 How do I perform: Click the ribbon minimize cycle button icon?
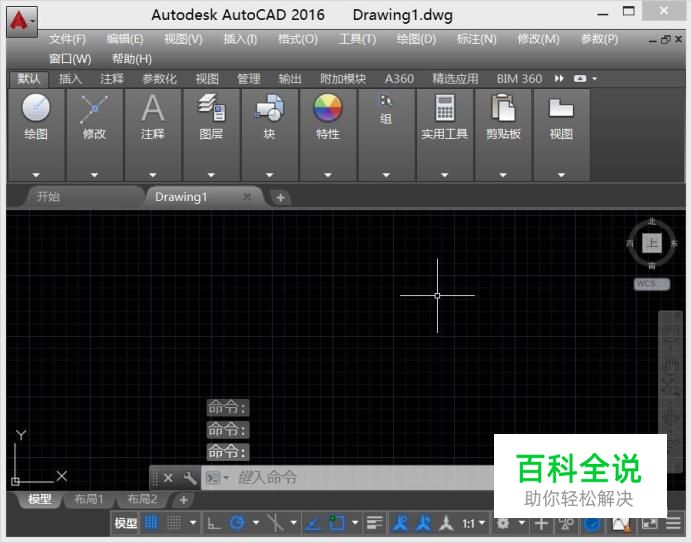pyautogui.click(x=580, y=79)
